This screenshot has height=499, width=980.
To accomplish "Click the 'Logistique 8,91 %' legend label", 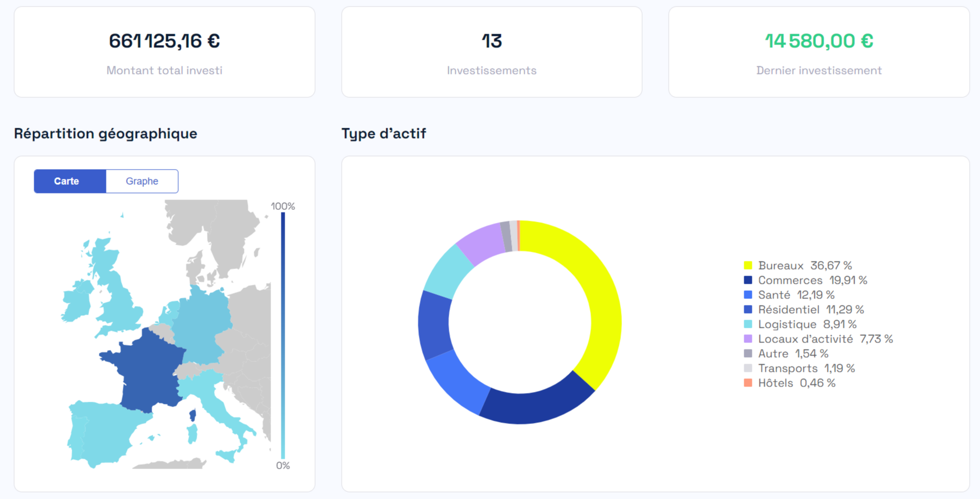I will [807, 324].
